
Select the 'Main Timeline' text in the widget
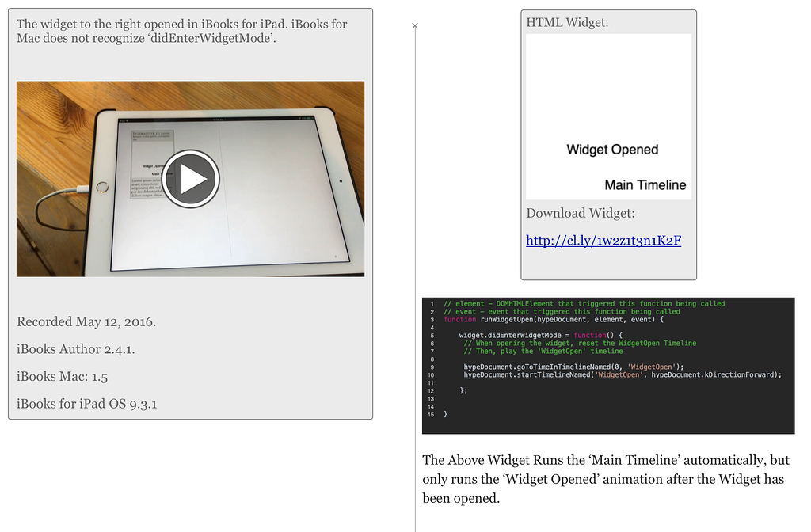point(645,184)
